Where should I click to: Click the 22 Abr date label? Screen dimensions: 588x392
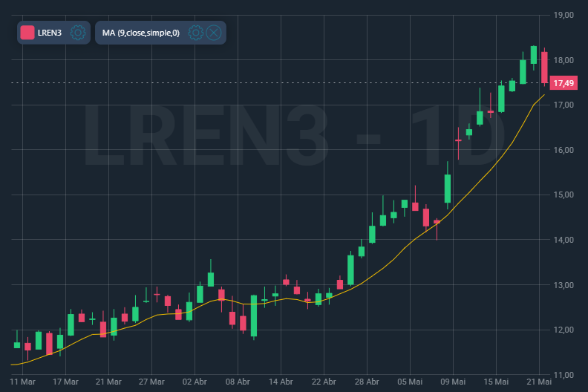[324, 382]
